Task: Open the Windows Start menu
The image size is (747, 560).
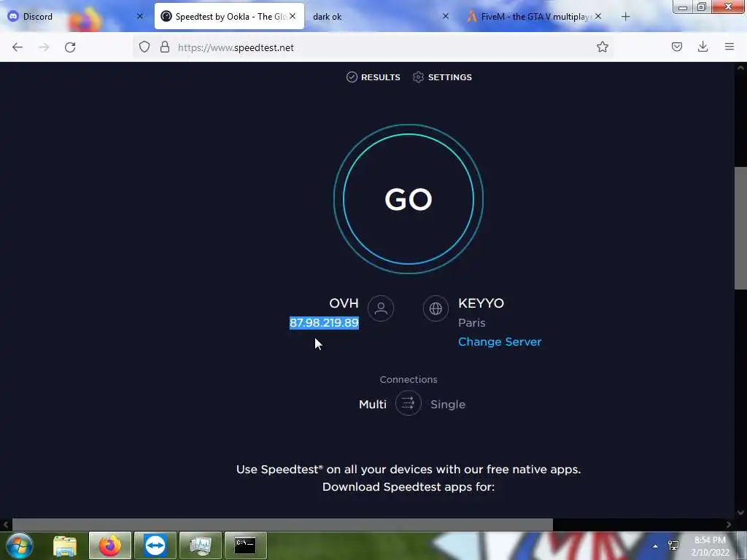Action: click(20, 545)
